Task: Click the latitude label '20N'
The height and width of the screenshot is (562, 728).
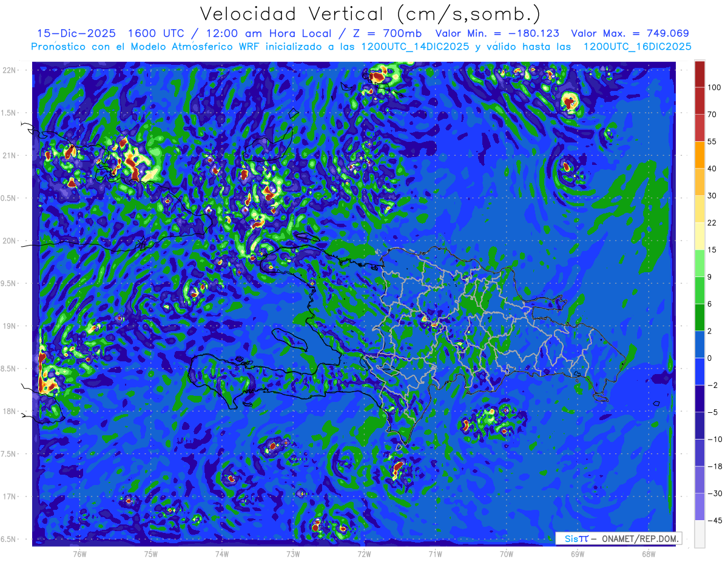Action: pos(10,241)
